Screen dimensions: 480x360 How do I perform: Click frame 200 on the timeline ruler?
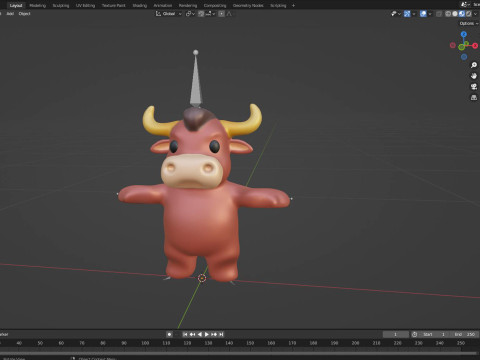pos(355,343)
